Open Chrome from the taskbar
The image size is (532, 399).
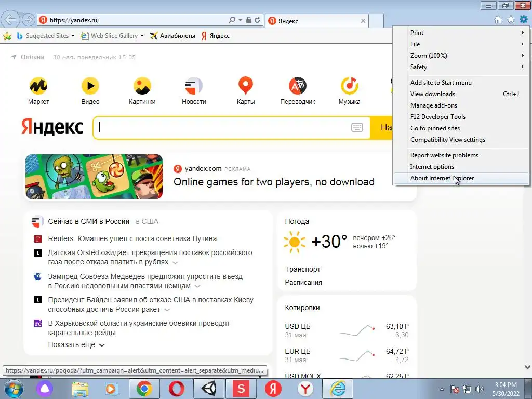tap(144, 389)
